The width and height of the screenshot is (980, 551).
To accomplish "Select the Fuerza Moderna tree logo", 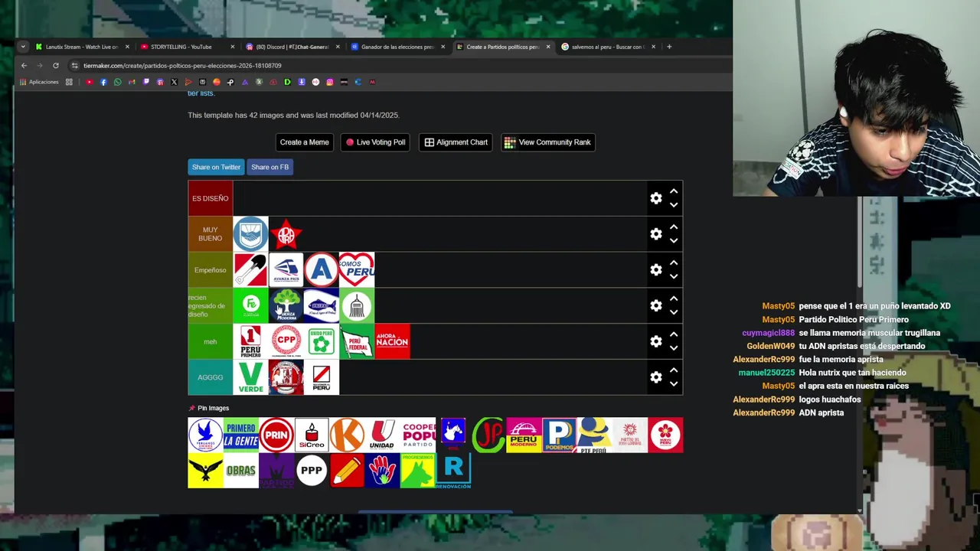I will point(286,305).
